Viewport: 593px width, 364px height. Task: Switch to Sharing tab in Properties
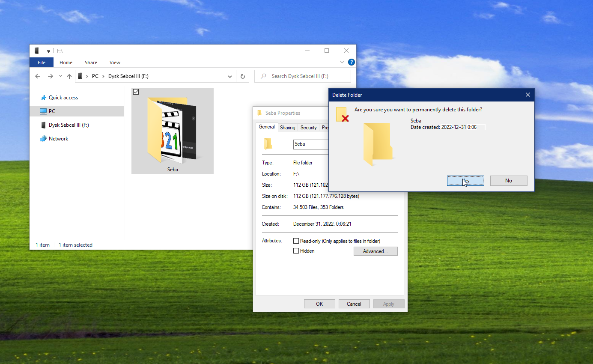click(x=287, y=128)
